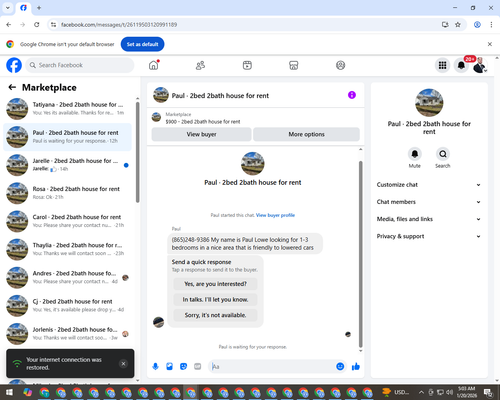Open Rosa's 2bed 2bath conversation
The width and height of the screenshot is (500, 400).
(x=67, y=193)
